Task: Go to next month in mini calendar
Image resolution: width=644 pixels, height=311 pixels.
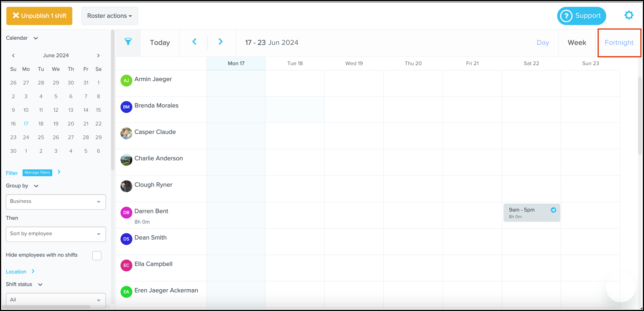Action: (98, 56)
